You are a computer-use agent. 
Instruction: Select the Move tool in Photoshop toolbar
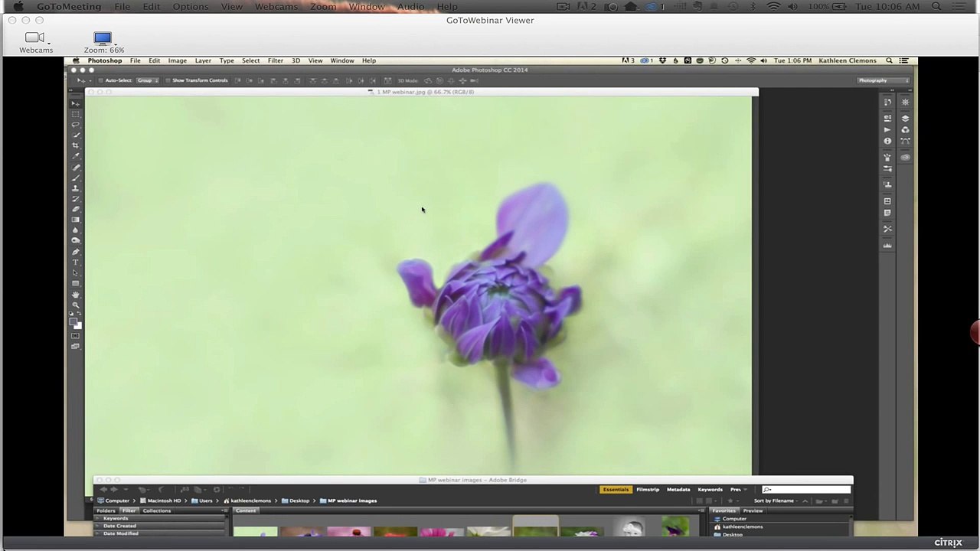pyautogui.click(x=76, y=103)
